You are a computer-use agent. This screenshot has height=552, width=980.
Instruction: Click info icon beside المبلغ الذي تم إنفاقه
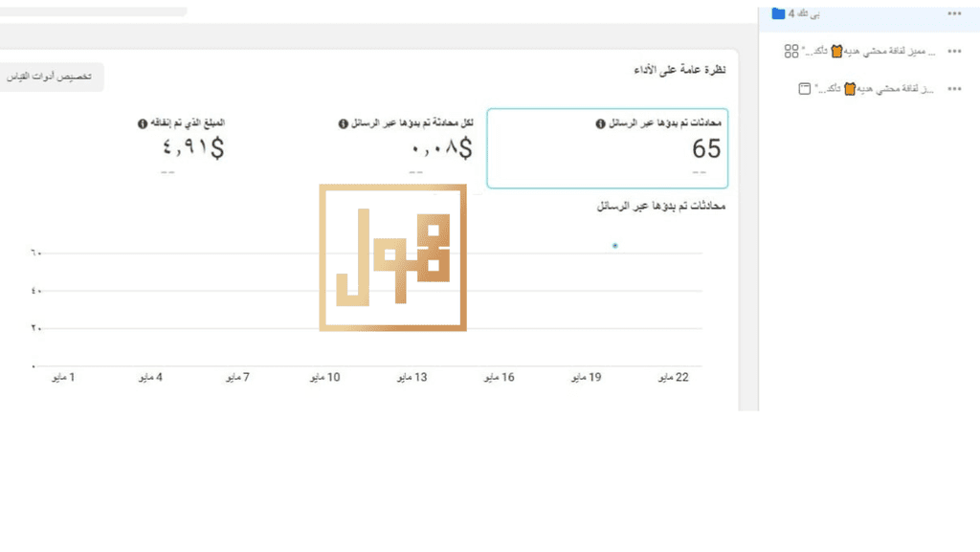click(143, 123)
